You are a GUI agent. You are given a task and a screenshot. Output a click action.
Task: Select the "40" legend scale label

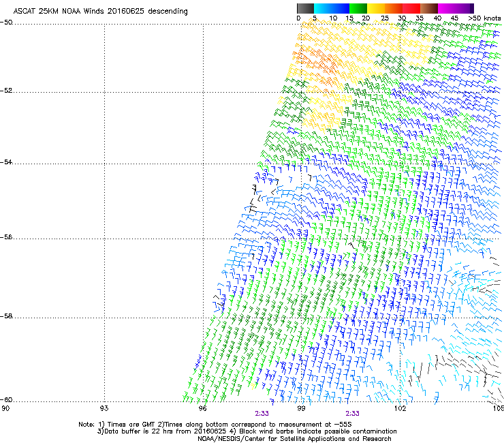437,18
